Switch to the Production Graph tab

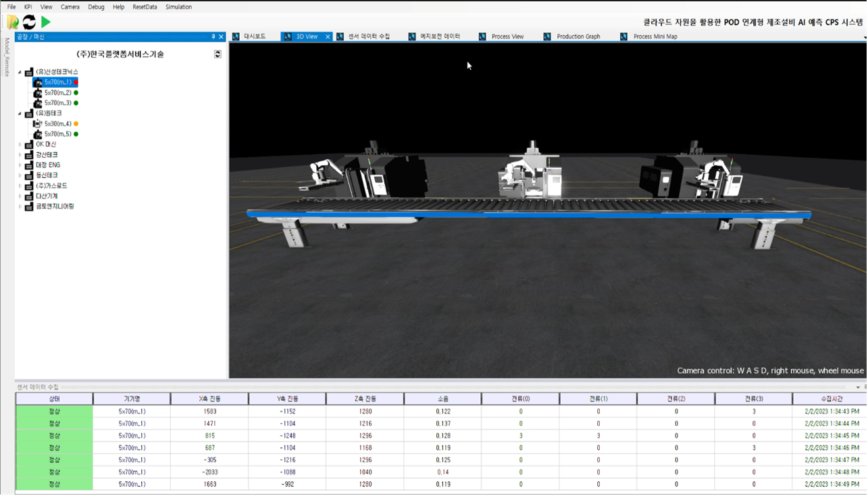coord(578,36)
